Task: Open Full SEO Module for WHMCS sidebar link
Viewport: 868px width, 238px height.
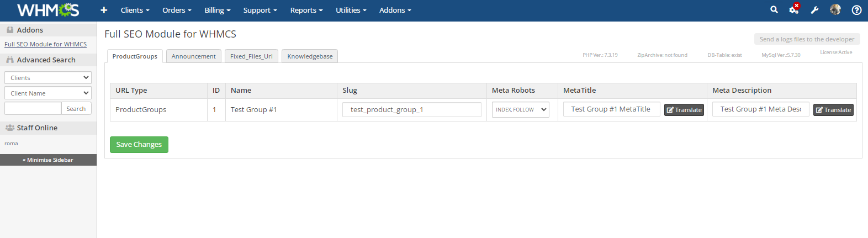Action: click(x=45, y=44)
